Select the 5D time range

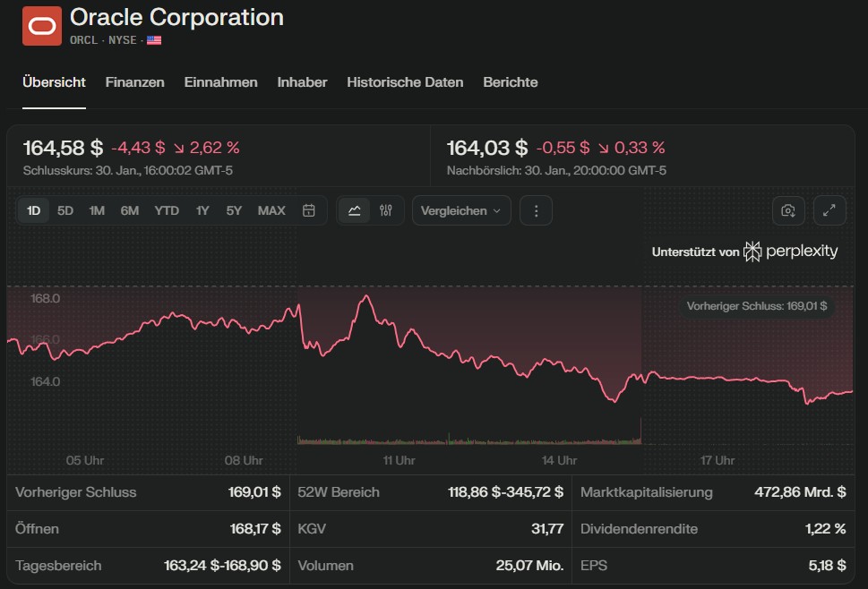pyautogui.click(x=65, y=210)
